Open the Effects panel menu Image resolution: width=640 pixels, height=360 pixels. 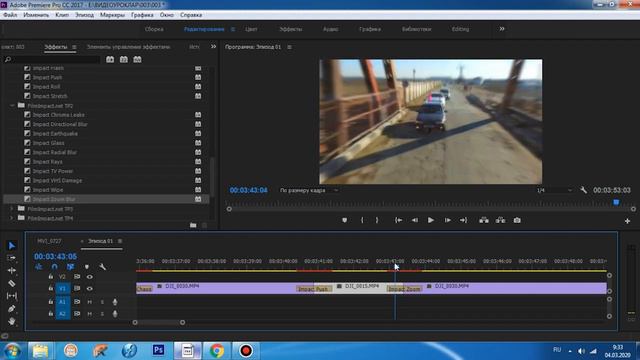point(74,47)
